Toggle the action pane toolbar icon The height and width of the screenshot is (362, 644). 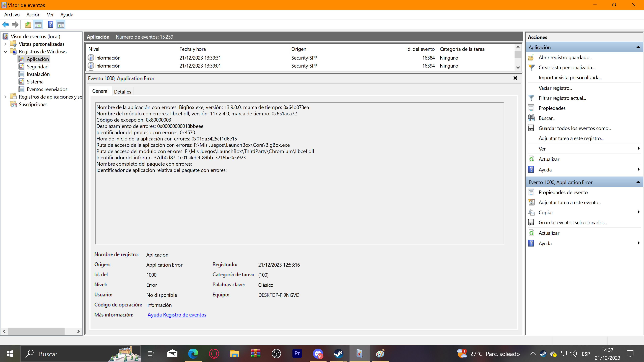click(61, 24)
